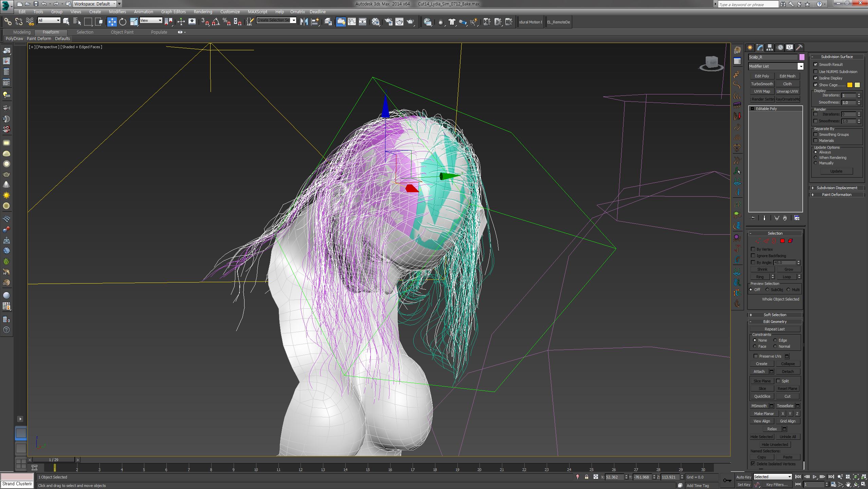Toggle the Angle Snap icon
The image size is (868, 489).
pyautogui.click(x=216, y=22)
